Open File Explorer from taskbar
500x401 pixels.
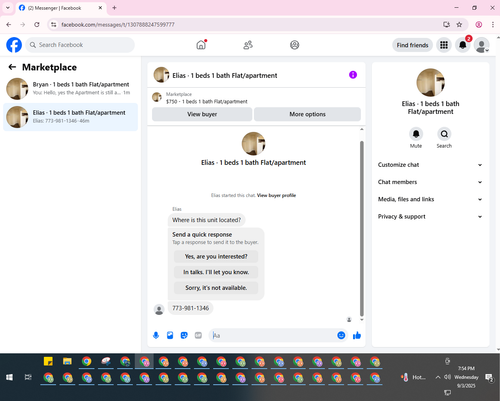pos(67,361)
